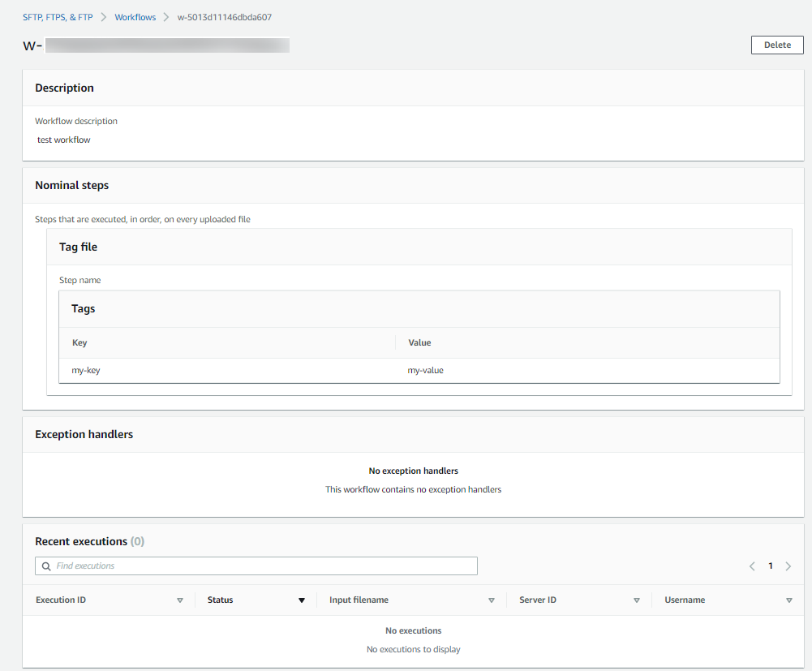Select the my-key tag cell
The width and height of the screenshot is (812, 671).
[86, 370]
